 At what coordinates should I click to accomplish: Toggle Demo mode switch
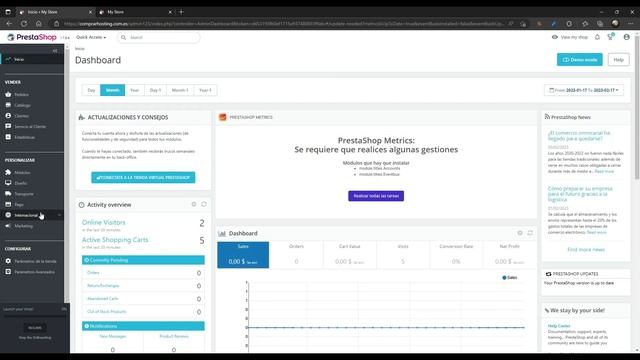[x=580, y=60]
